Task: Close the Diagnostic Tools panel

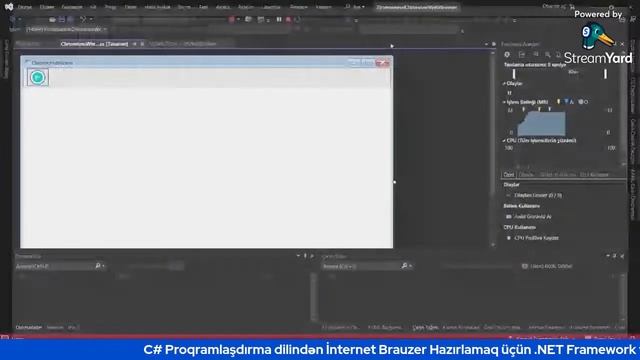Action: point(622,44)
